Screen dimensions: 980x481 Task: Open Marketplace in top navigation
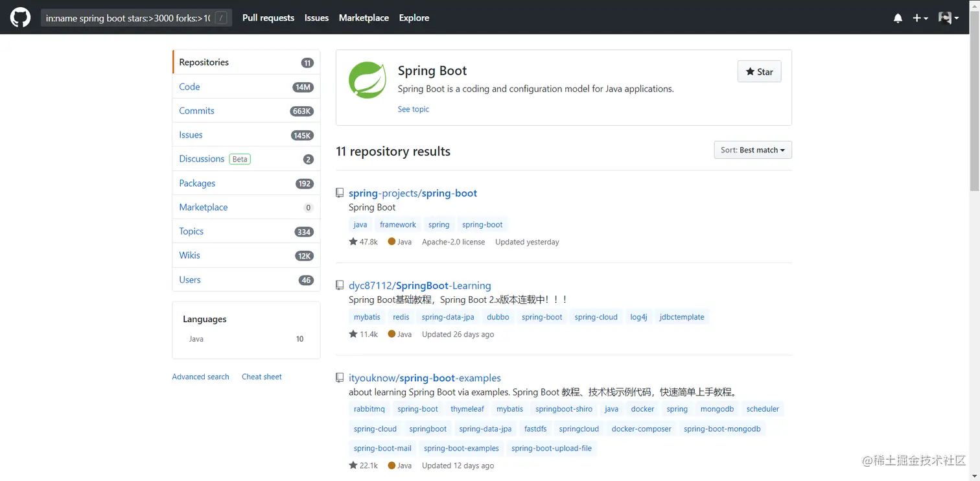[364, 18]
